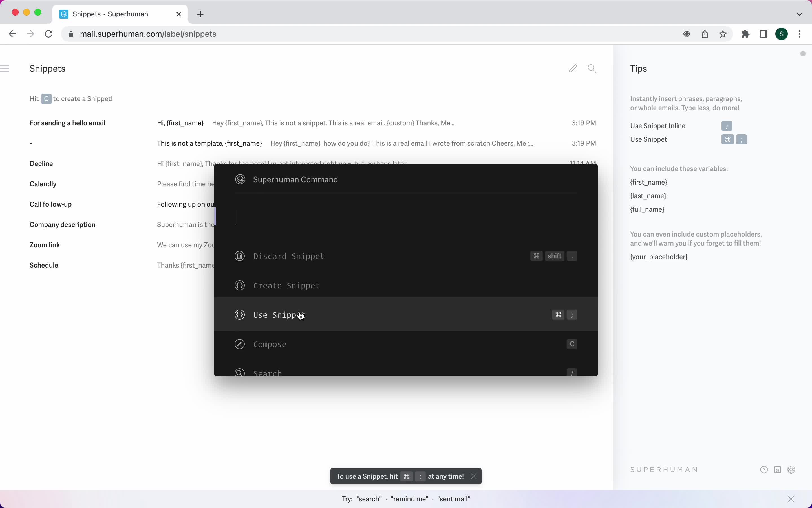Screen dimensions: 812x508
Task: Click the browser back arrow
Action: [x=12, y=34]
